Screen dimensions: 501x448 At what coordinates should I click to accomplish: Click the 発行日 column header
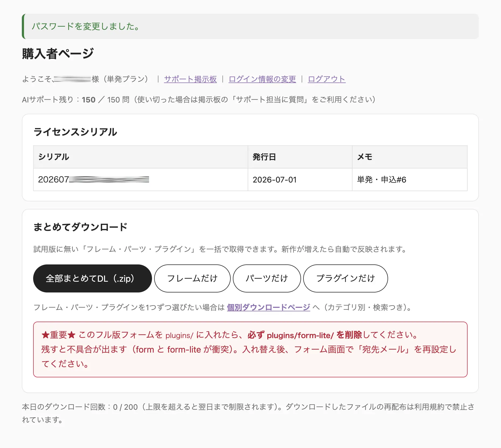click(x=300, y=157)
